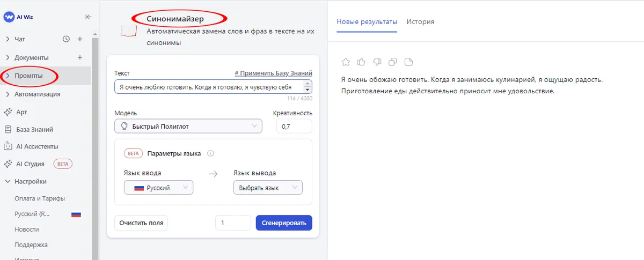Click the Синонимайзер title
Image resolution: width=644 pixels, height=260 pixels.
[x=175, y=18]
